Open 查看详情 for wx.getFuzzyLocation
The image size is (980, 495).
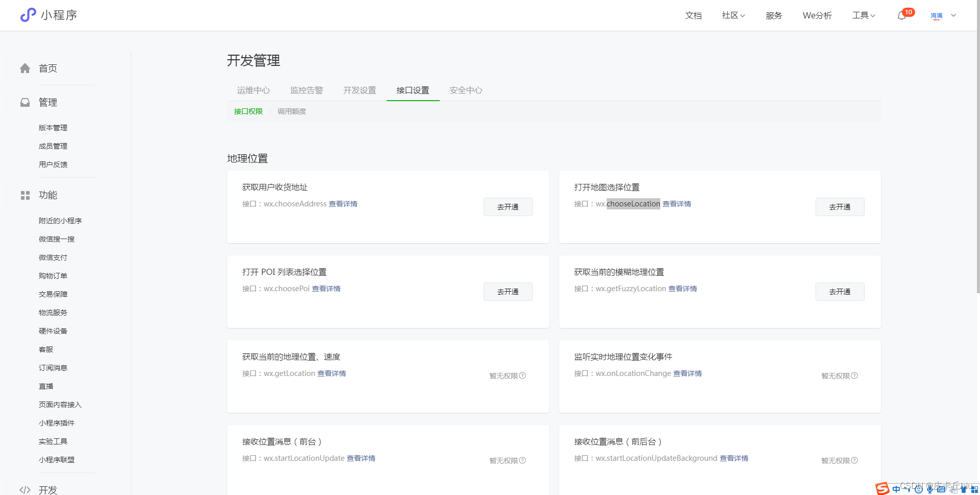(x=682, y=289)
